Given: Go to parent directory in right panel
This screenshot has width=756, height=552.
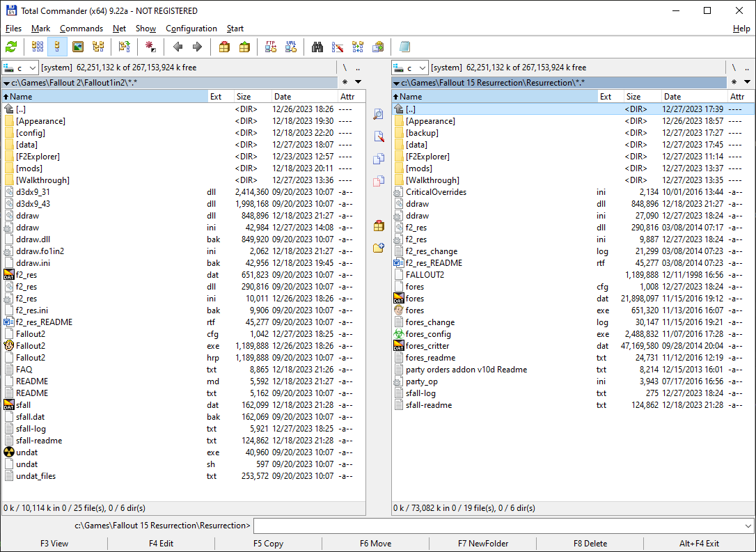Looking at the screenshot, I should pos(748,68).
